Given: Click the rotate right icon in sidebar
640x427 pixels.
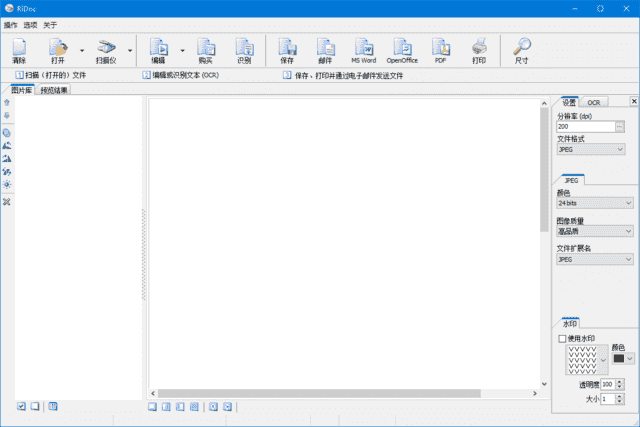Looking at the screenshot, I should (7, 158).
